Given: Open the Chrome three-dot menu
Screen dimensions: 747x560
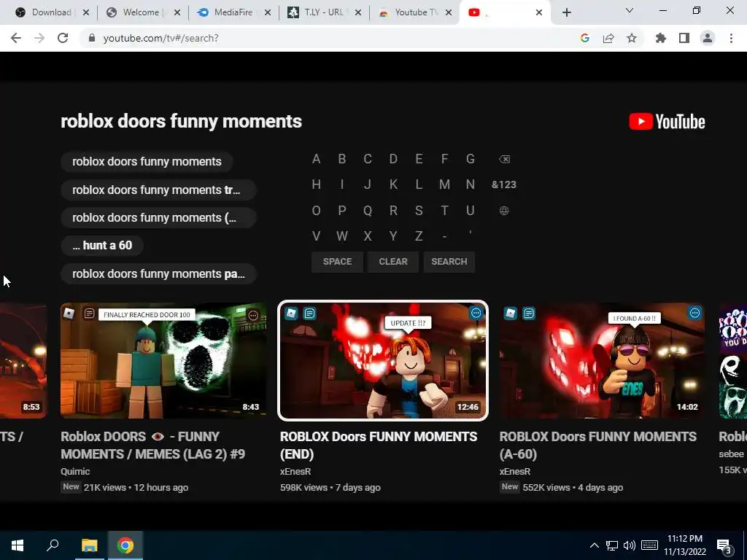Looking at the screenshot, I should 731,38.
